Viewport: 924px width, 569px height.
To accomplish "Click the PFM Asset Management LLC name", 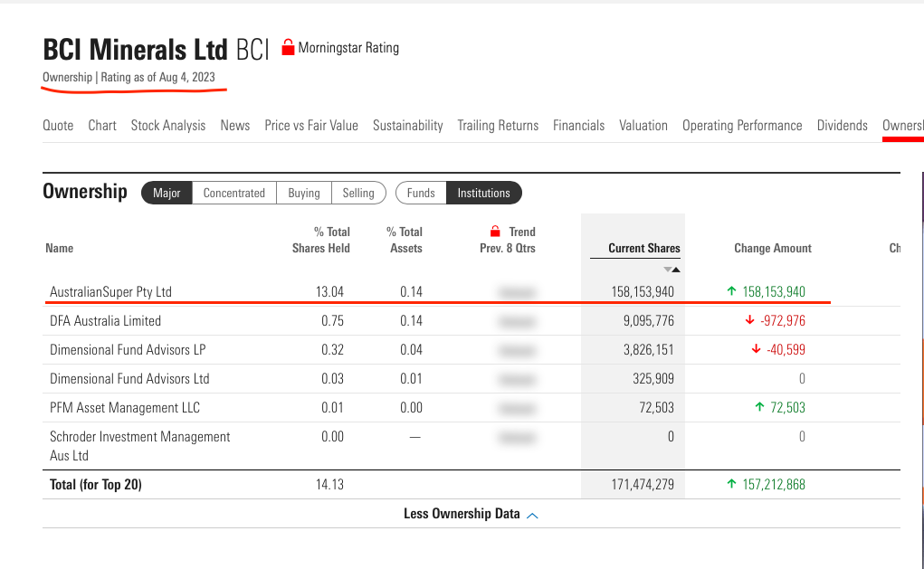I will tap(125, 408).
